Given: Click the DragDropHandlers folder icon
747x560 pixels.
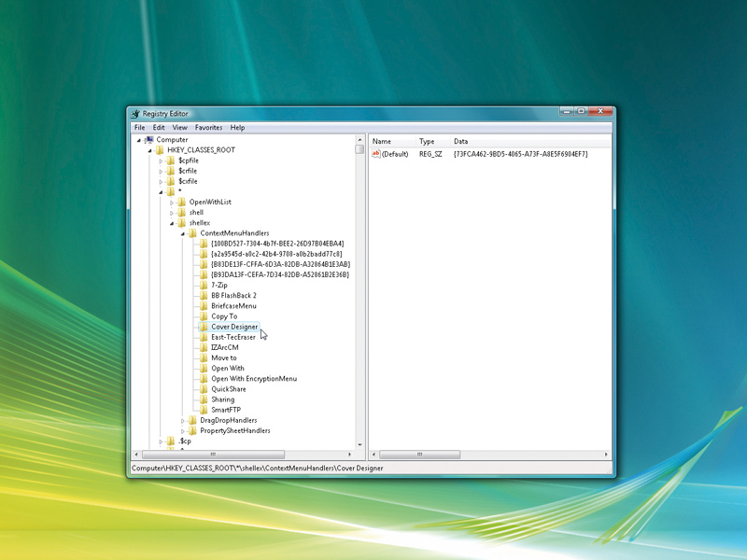Looking at the screenshot, I should (x=192, y=421).
